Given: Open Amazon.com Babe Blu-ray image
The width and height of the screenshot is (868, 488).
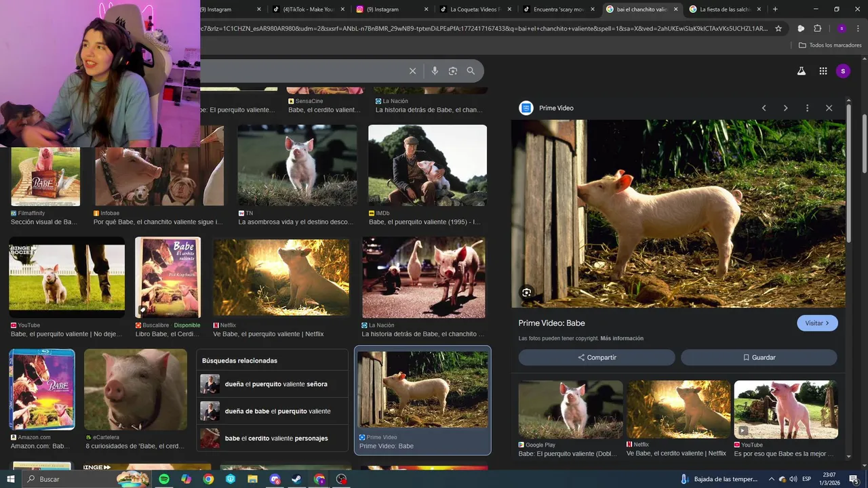Looking at the screenshot, I should (42, 390).
